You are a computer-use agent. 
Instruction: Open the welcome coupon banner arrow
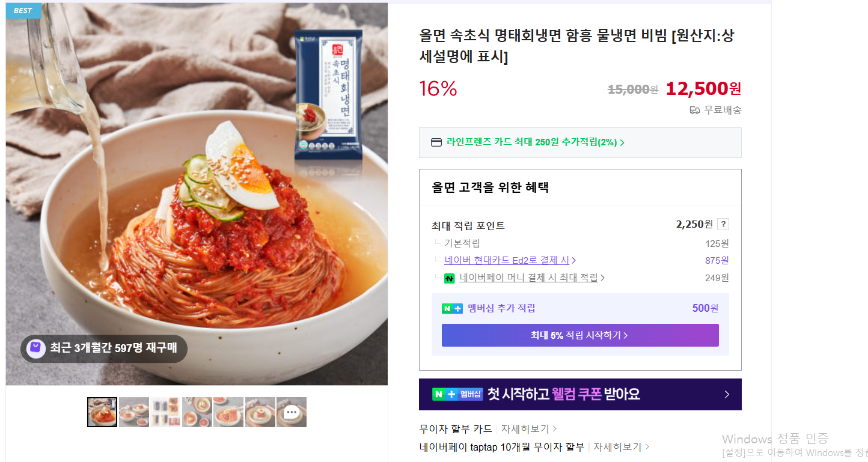click(x=727, y=394)
